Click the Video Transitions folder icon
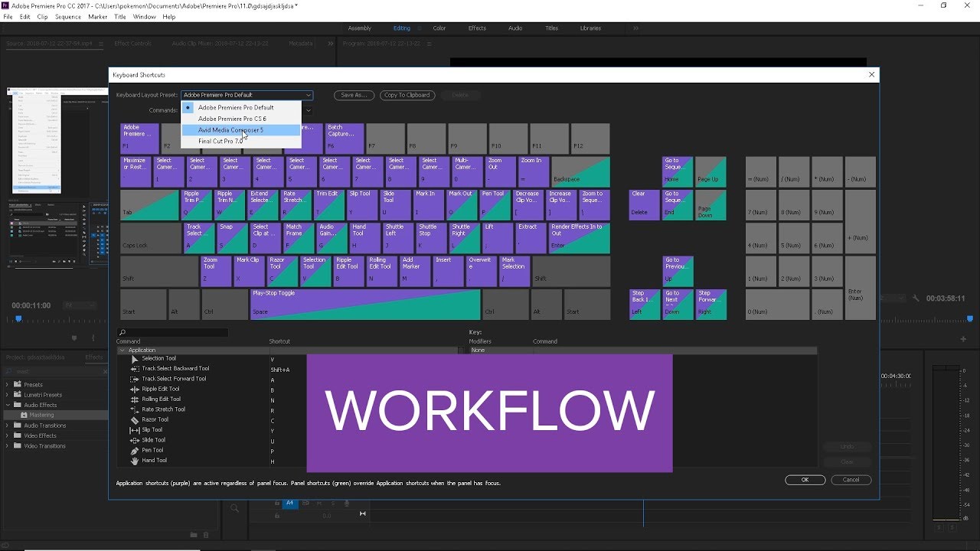This screenshot has height=551, width=980. tap(17, 445)
